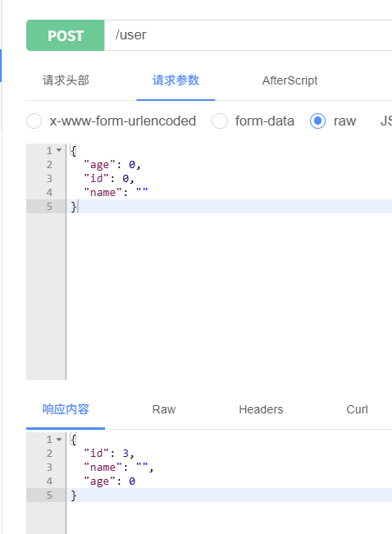Screen dimensions: 392x534
Task: Click the "age": 0, line in request body
Action: point(112,165)
